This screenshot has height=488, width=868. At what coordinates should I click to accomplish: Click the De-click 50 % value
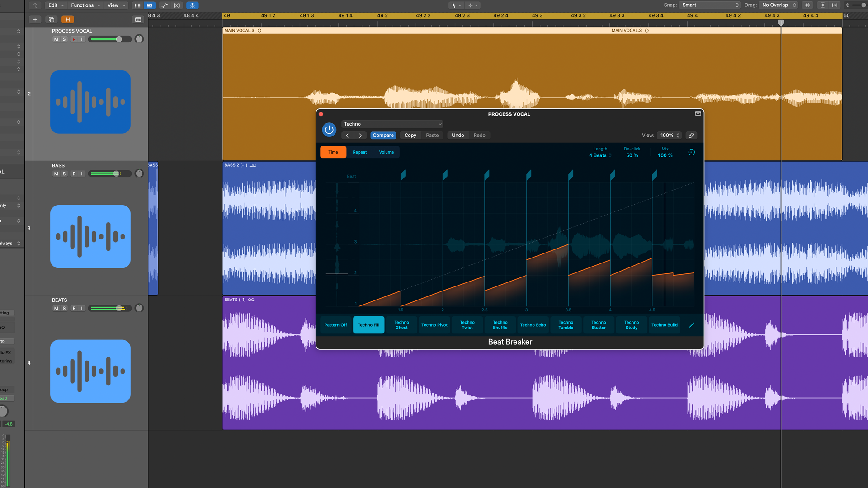(x=632, y=155)
